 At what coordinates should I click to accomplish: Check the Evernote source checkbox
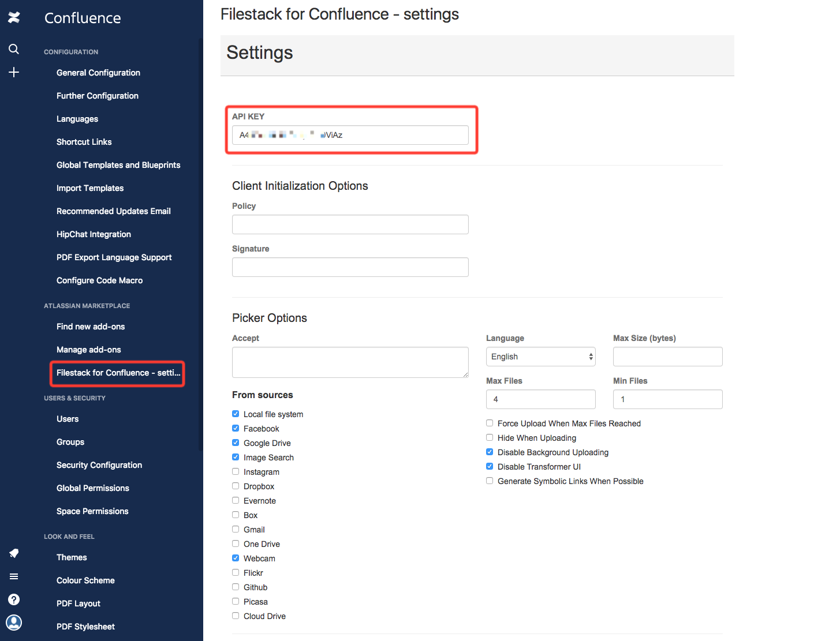pos(236,500)
